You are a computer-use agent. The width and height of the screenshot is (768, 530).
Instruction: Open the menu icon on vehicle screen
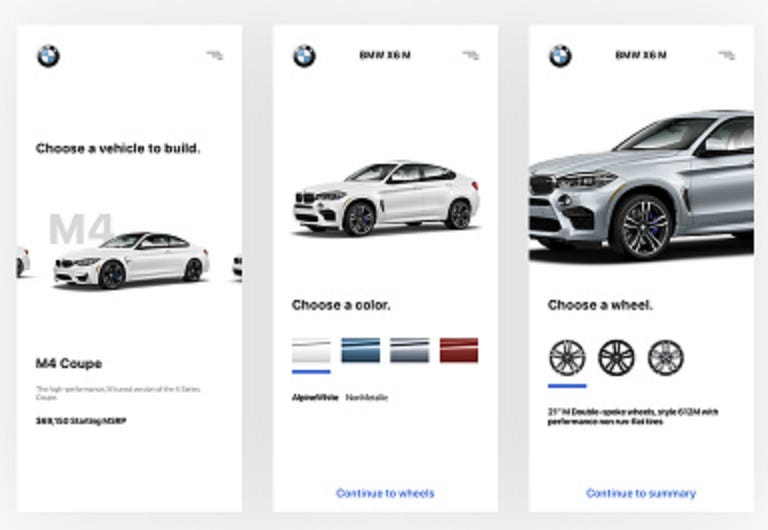coord(215,55)
